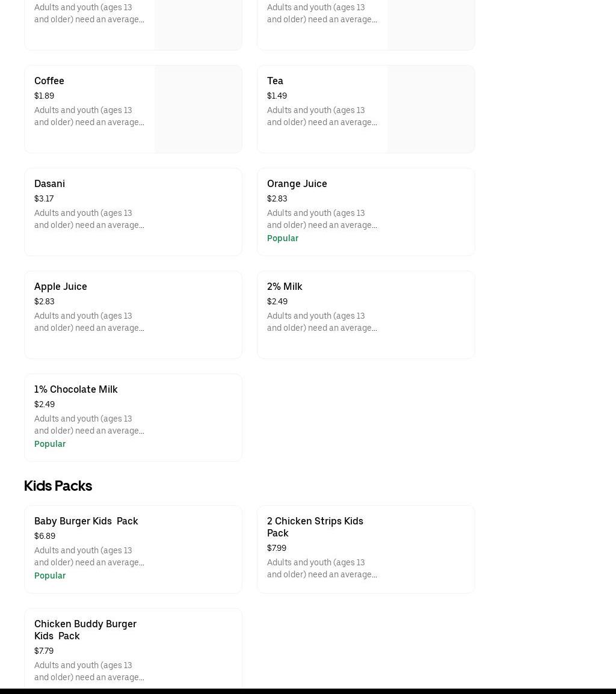Select the Apple Juice item

pyautogui.click(x=61, y=286)
